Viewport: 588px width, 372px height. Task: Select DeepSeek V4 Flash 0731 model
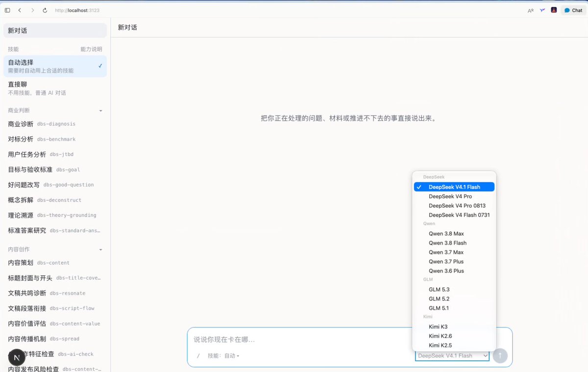[454, 215]
